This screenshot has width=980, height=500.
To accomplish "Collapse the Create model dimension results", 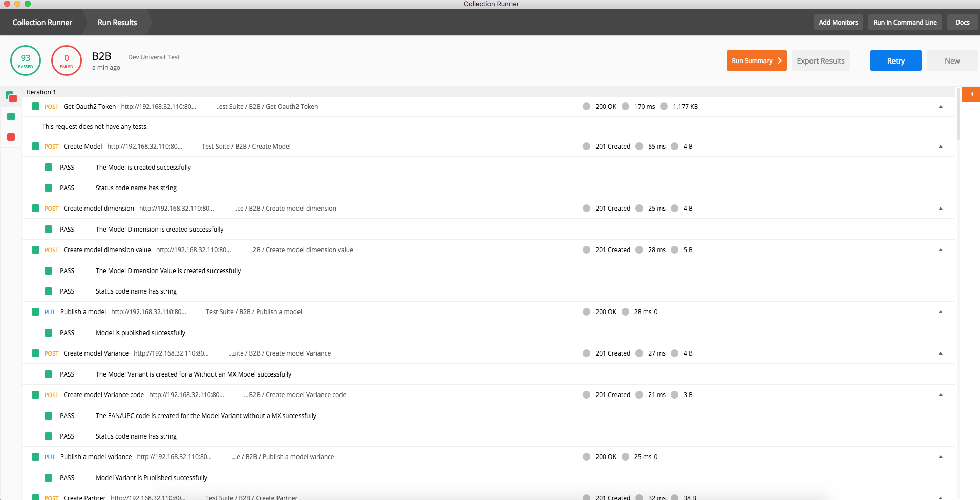I will (941, 208).
